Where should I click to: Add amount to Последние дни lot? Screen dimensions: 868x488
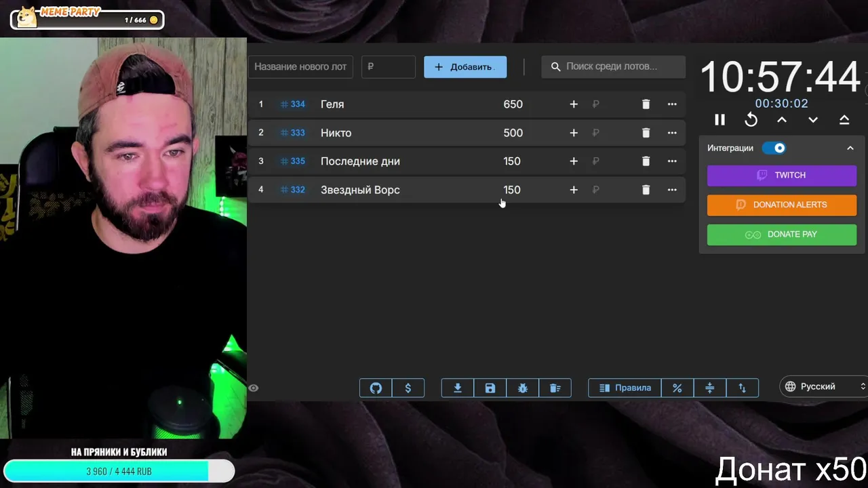pos(574,161)
